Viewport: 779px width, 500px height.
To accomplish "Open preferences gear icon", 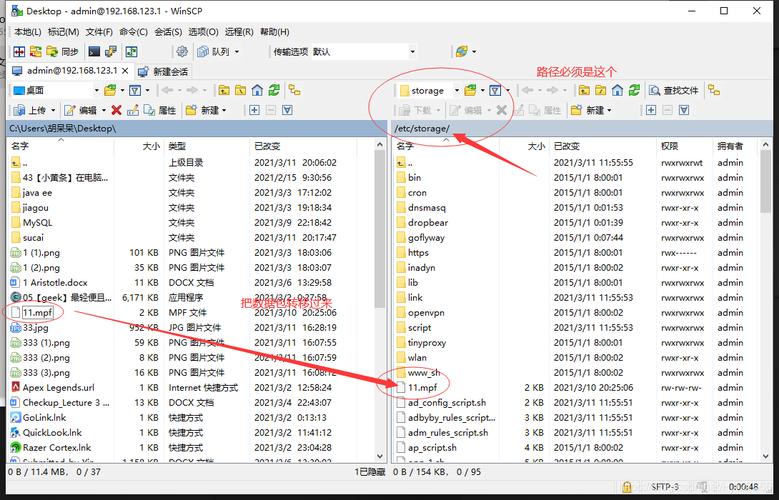I will (182, 52).
